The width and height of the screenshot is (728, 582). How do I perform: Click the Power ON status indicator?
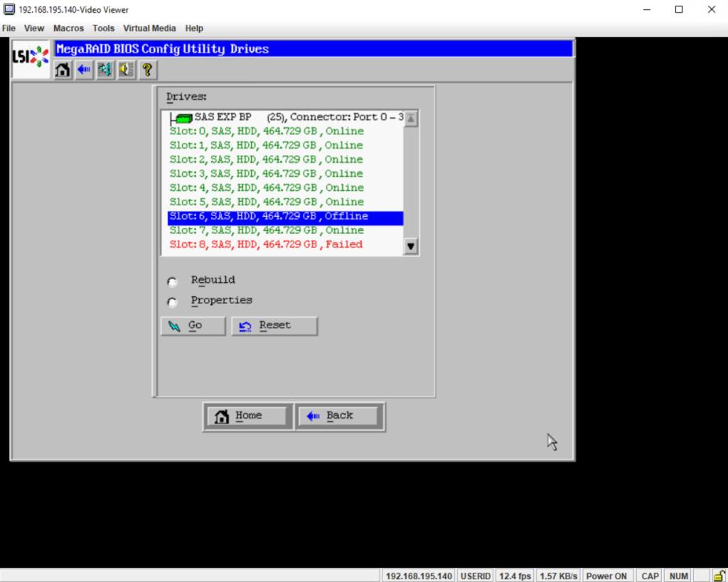606,576
